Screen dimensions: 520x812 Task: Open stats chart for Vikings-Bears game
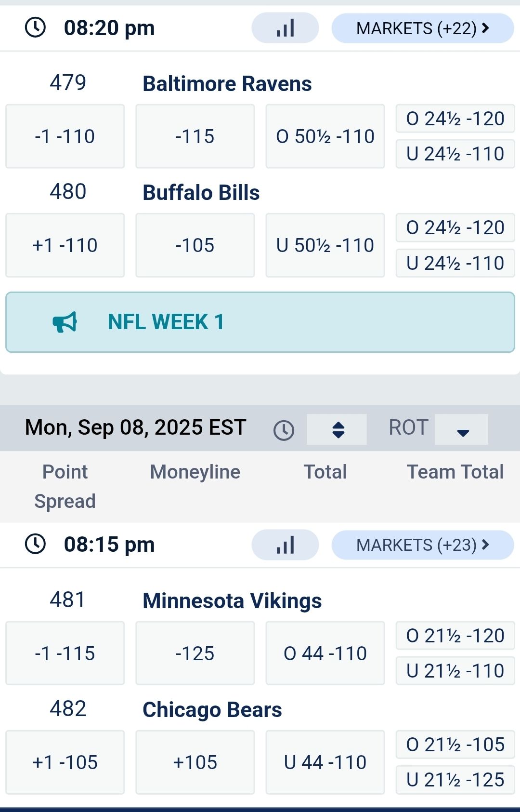285,545
